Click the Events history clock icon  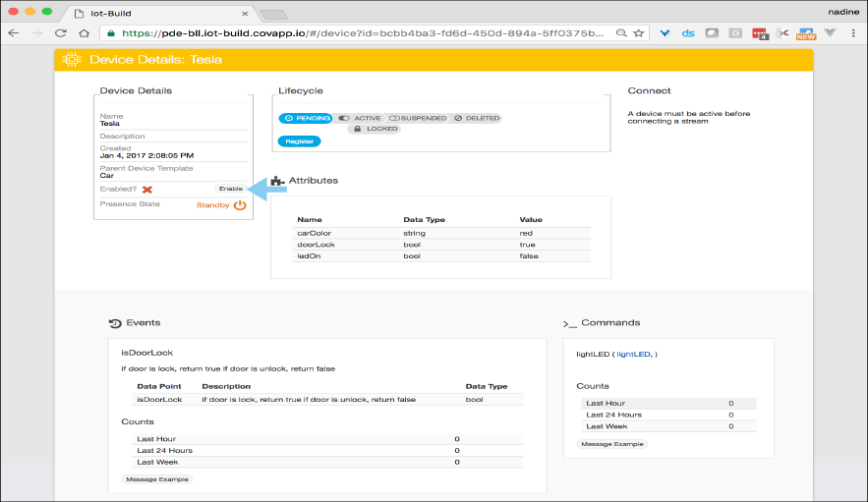coord(115,323)
